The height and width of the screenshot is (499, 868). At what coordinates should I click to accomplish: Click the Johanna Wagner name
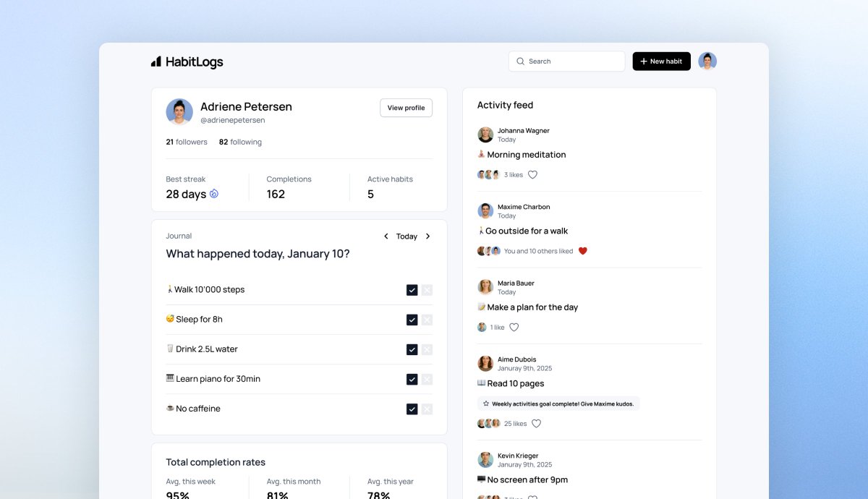click(x=524, y=131)
